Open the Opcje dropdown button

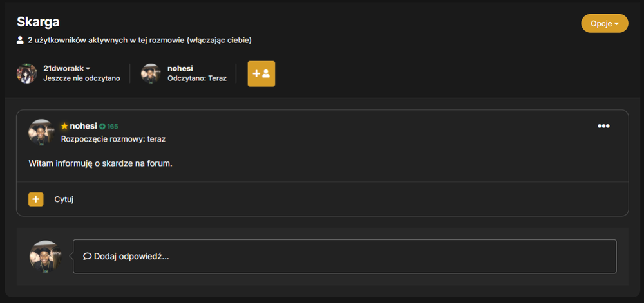(605, 23)
